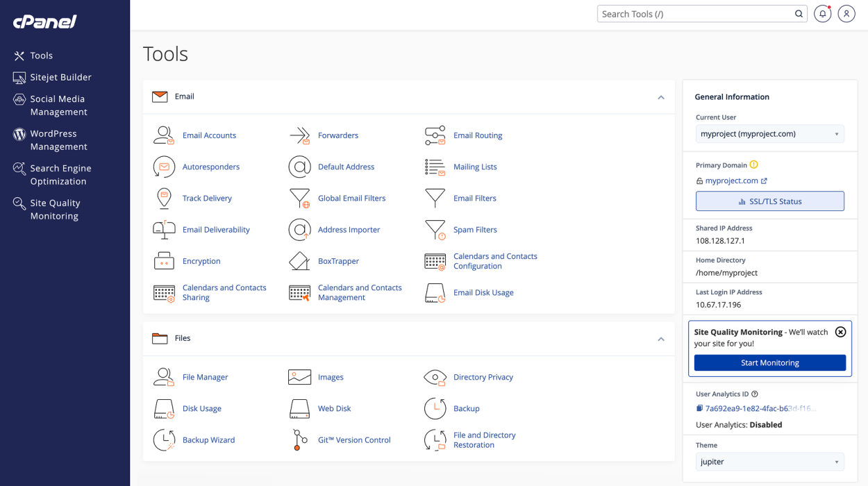This screenshot has width=868, height=486.
Task: Open the File Manager icon
Action: [164, 377]
